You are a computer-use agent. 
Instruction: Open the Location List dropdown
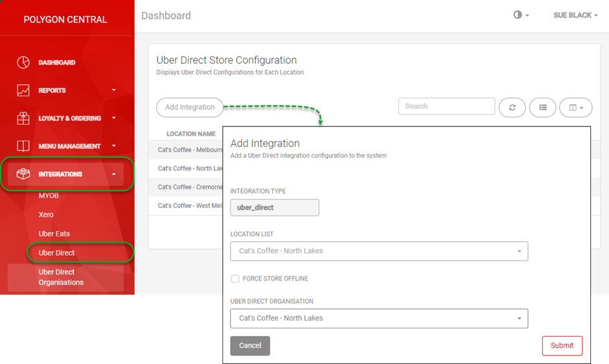(379, 251)
